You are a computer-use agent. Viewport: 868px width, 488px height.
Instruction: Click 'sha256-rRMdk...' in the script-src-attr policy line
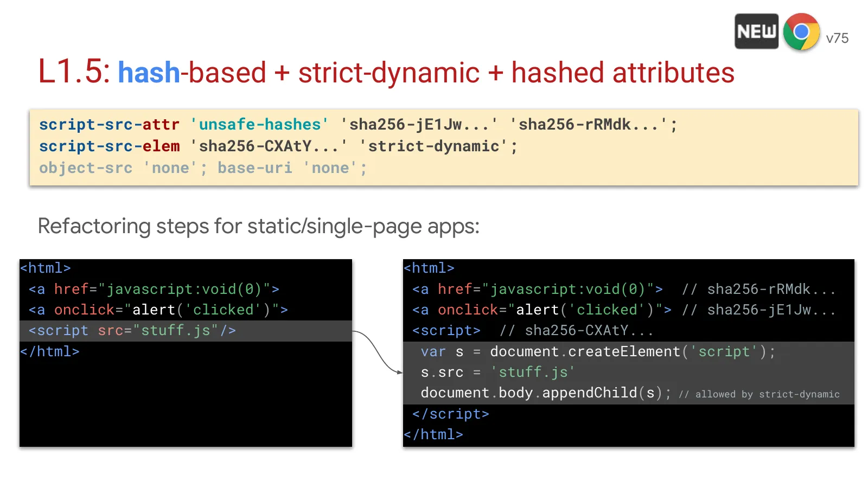point(588,125)
